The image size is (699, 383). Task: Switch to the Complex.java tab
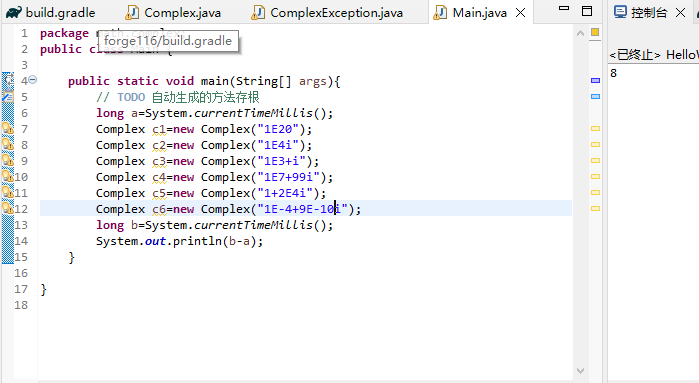click(x=173, y=13)
